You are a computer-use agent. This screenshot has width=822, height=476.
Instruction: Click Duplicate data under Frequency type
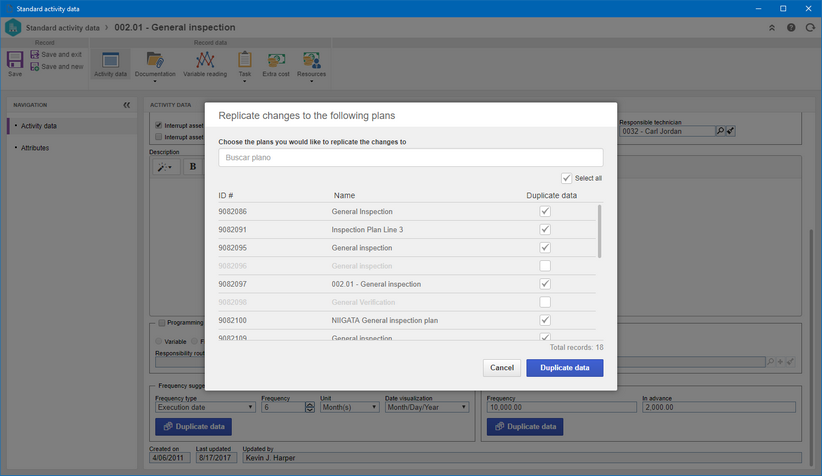point(193,427)
